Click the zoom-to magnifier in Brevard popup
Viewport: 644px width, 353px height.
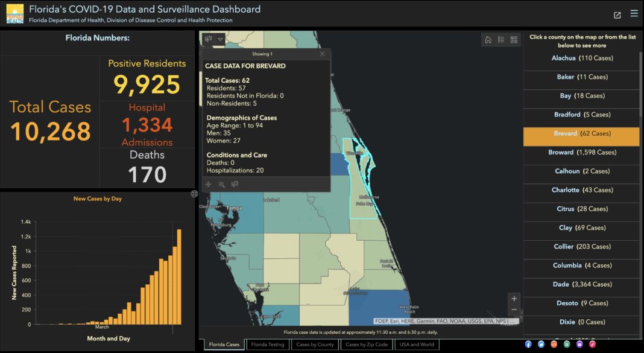tap(221, 185)
